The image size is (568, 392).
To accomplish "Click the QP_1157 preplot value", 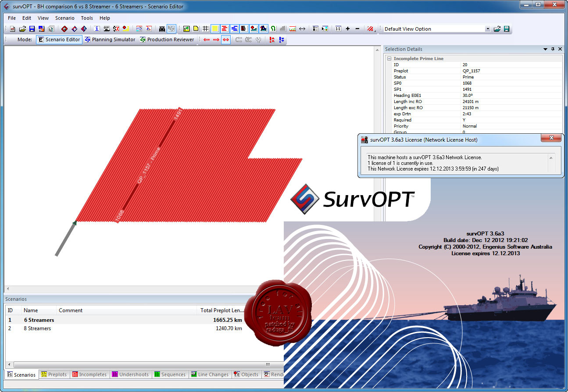I will 472,71.
